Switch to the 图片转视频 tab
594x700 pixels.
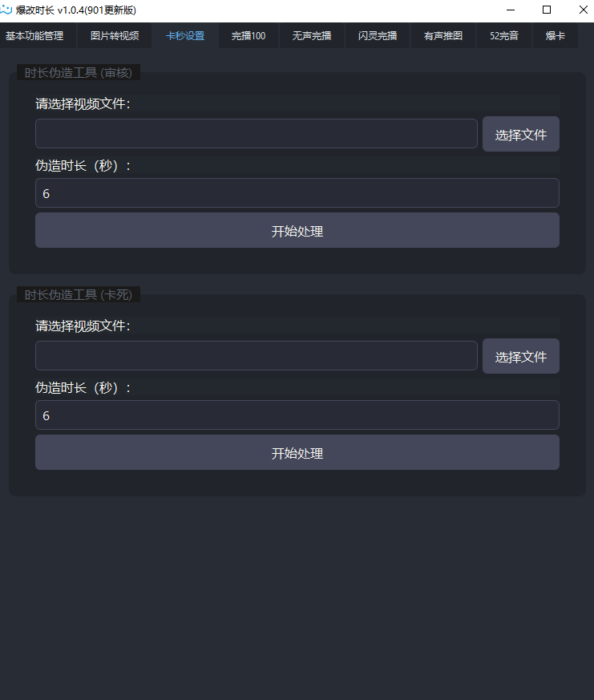[x=115, y=36]
